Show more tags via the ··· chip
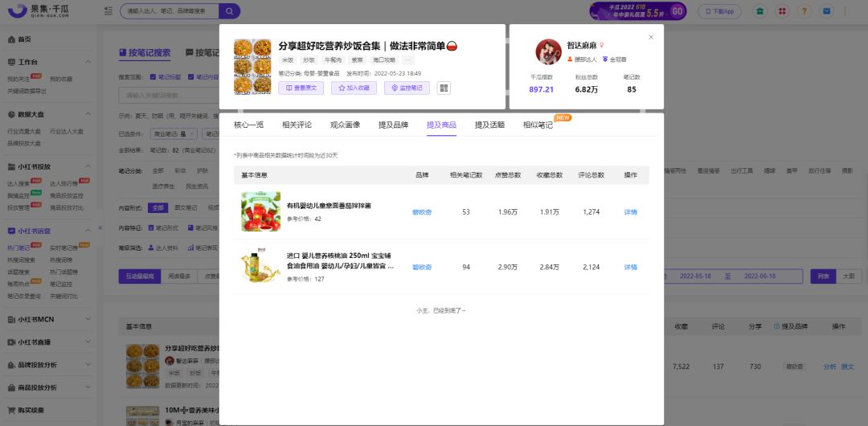The image size is (868, 426). pyautogui.click(x=408, y=59)
